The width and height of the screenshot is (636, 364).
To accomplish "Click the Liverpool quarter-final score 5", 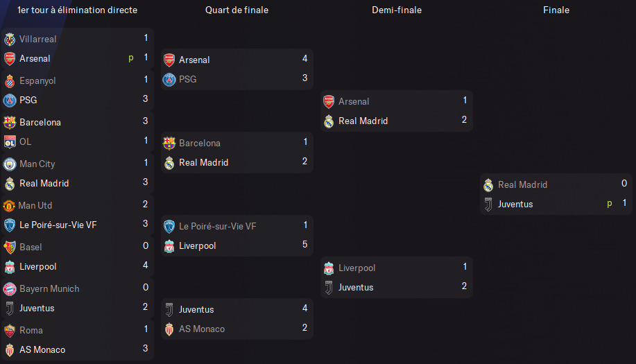I will pyautogui.click(x=304, y=245).
